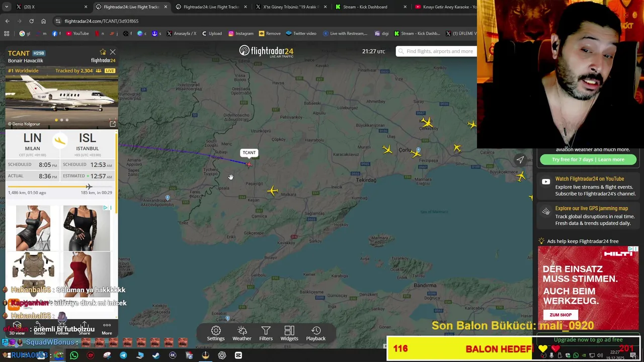Switch to X'te Güney Tribünü tab
The width and height of the screenshot is (644, 362).
(290, 7)
